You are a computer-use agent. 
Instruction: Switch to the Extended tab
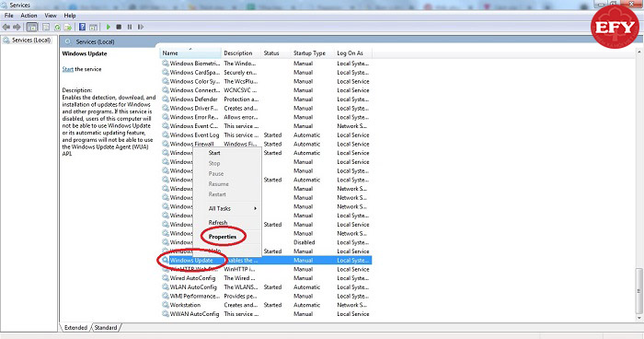(75, 328)
